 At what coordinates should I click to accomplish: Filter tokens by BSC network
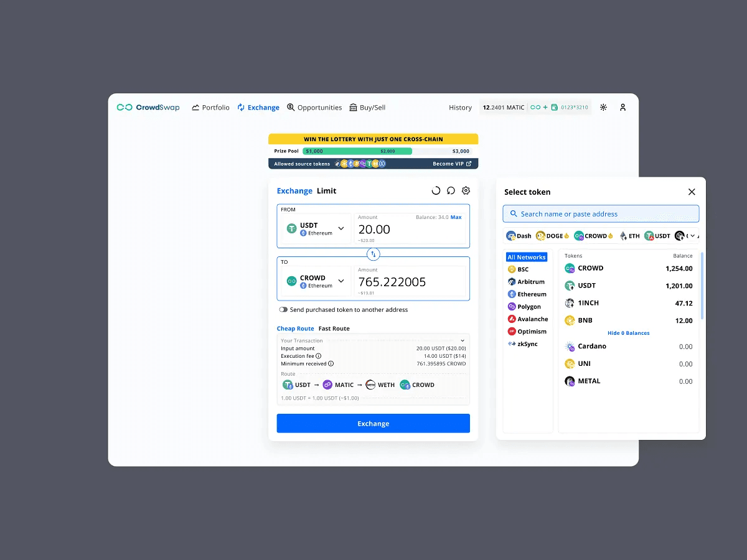(x=519, y=269)
